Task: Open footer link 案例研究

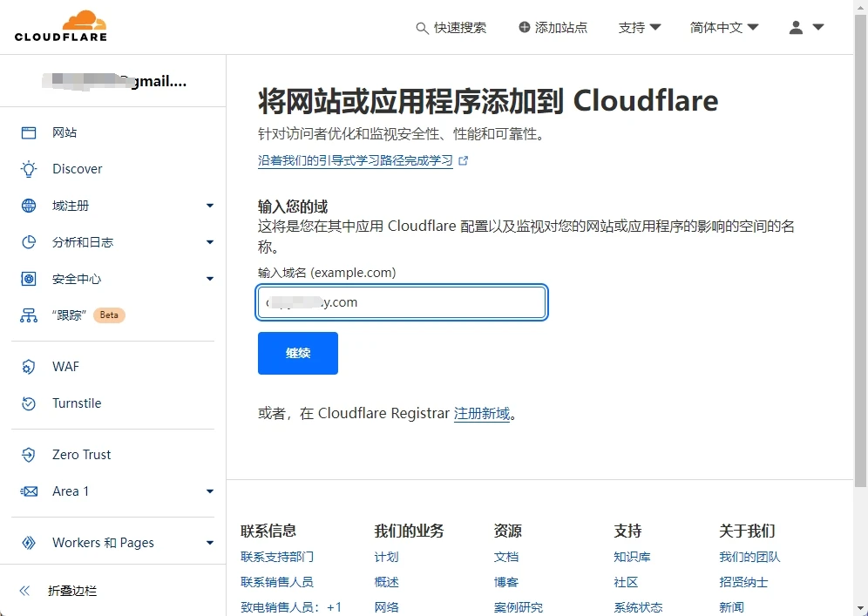Action: [519, 607]
